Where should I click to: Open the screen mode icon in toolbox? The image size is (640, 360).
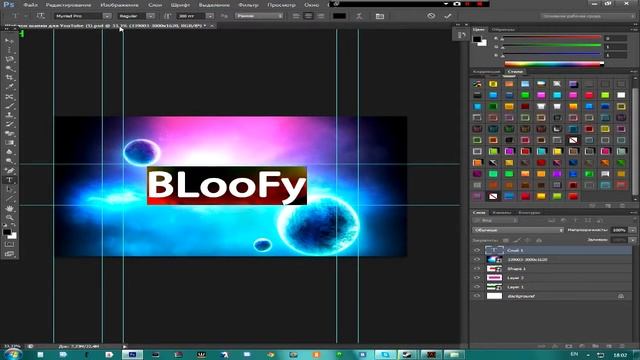pyautogui.click(x=9, y=254)
